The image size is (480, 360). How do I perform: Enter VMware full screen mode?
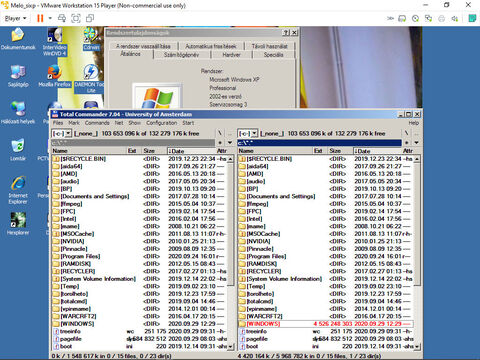[76, 18]
